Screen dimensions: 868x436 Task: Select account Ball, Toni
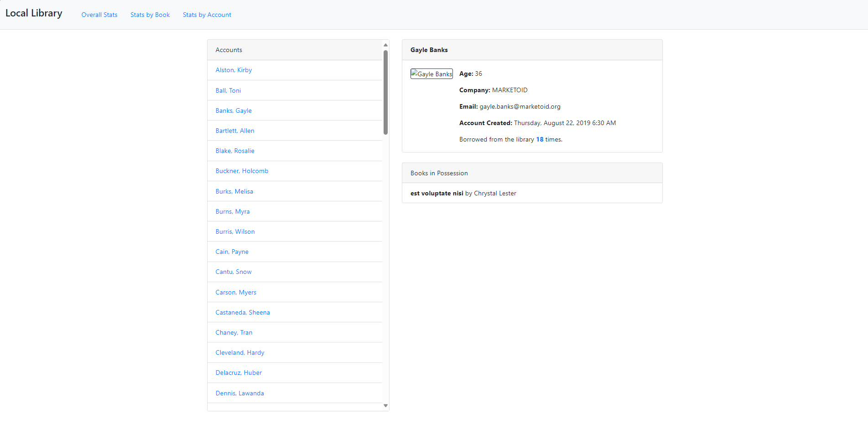[x=228, y=90]
